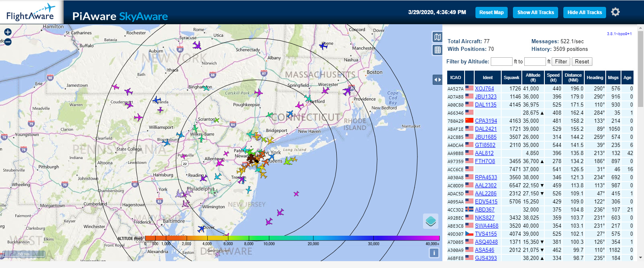Screen dimensions: 644x268
Task: Click Reset next to altitude filter
Action: [582, 61]
